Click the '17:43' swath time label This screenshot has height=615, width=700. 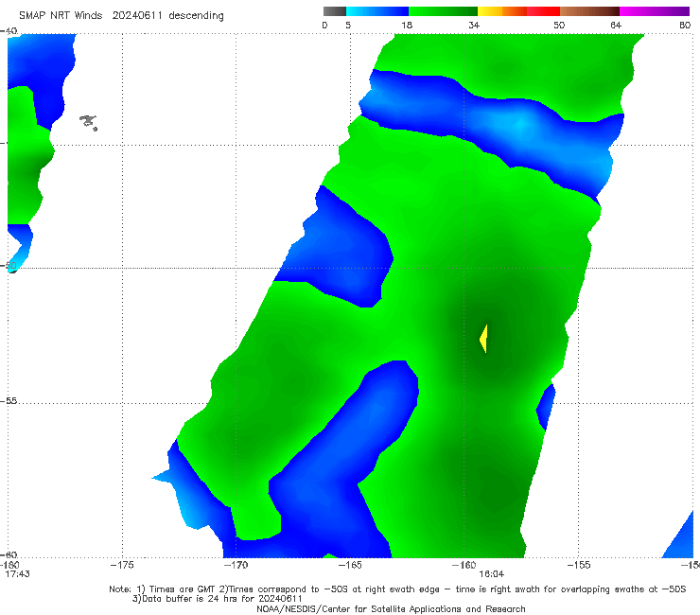[x=17, y=574]
